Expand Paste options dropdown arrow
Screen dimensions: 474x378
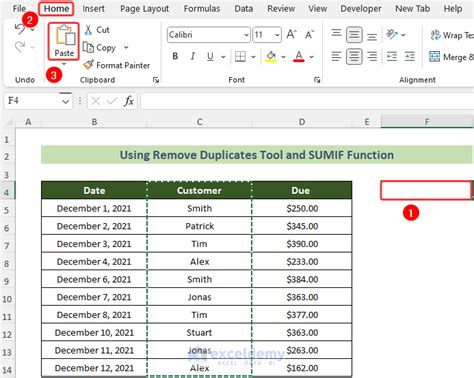tap(64, 64)
